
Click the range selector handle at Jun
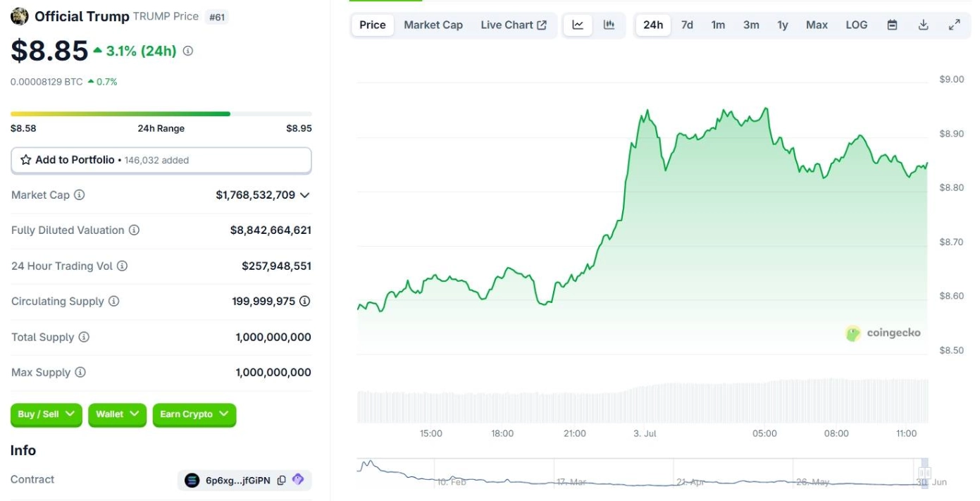pyautogui.click(x=924, y=474)
